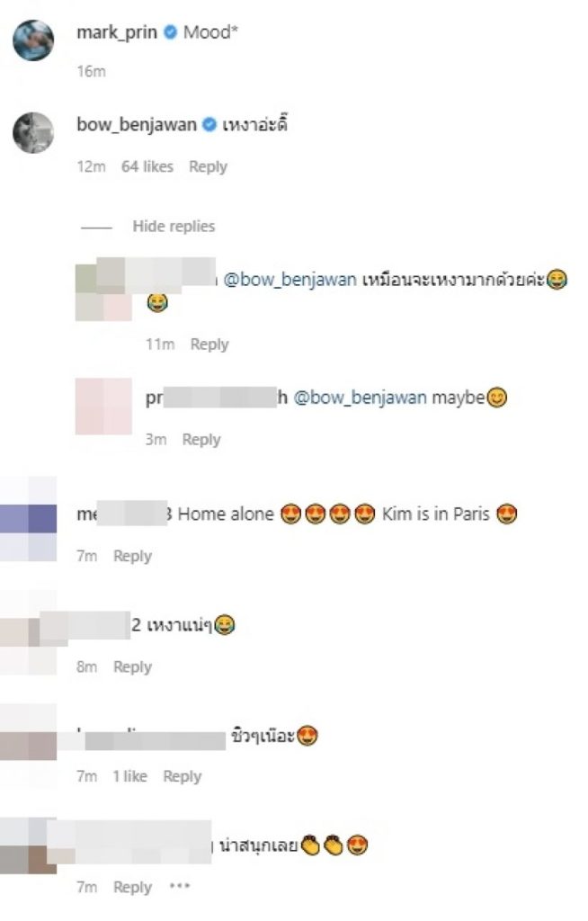Reply to bow_benjawan's 12m comment
588x921 pixels.
point(208,166)
